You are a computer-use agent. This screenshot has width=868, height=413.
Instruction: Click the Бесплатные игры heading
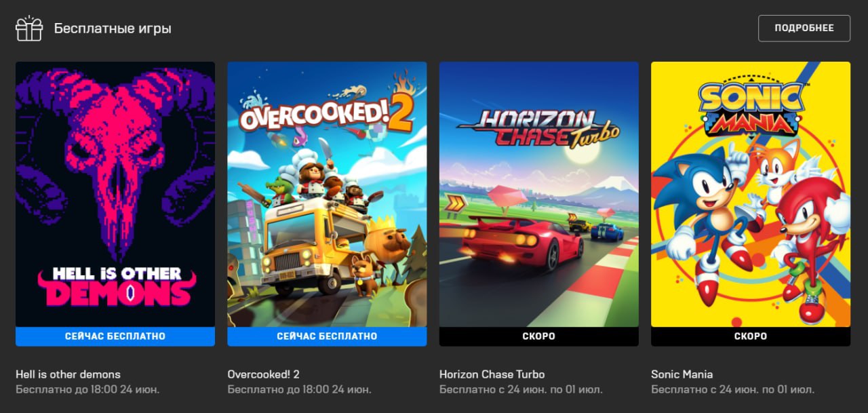(x=113, y=28)
